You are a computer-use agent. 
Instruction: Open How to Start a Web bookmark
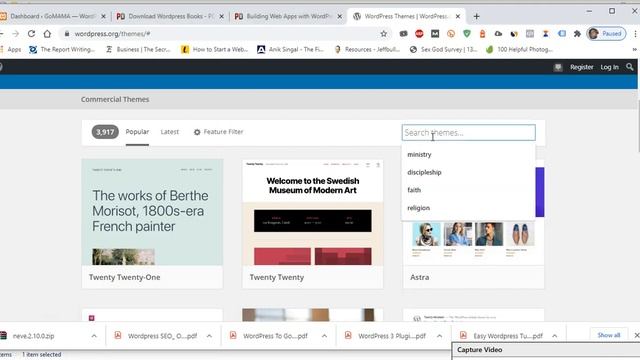[215, 49]
